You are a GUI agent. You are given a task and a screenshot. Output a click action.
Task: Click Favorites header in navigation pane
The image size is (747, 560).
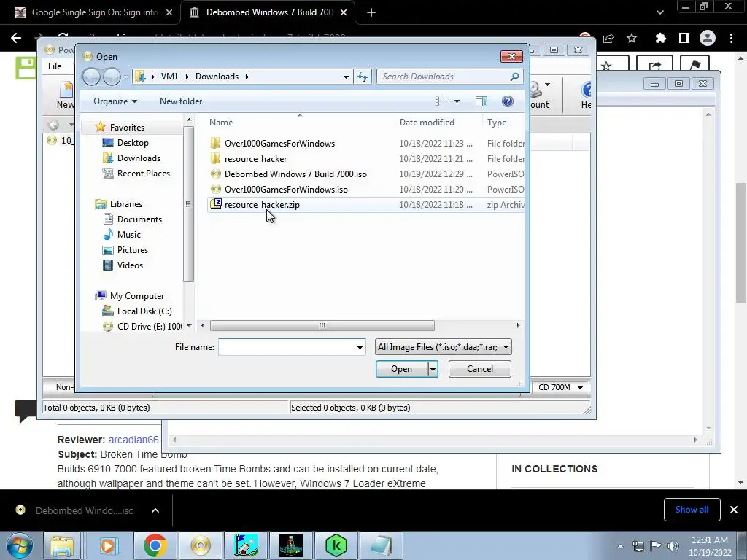click(x=127, y=127)
